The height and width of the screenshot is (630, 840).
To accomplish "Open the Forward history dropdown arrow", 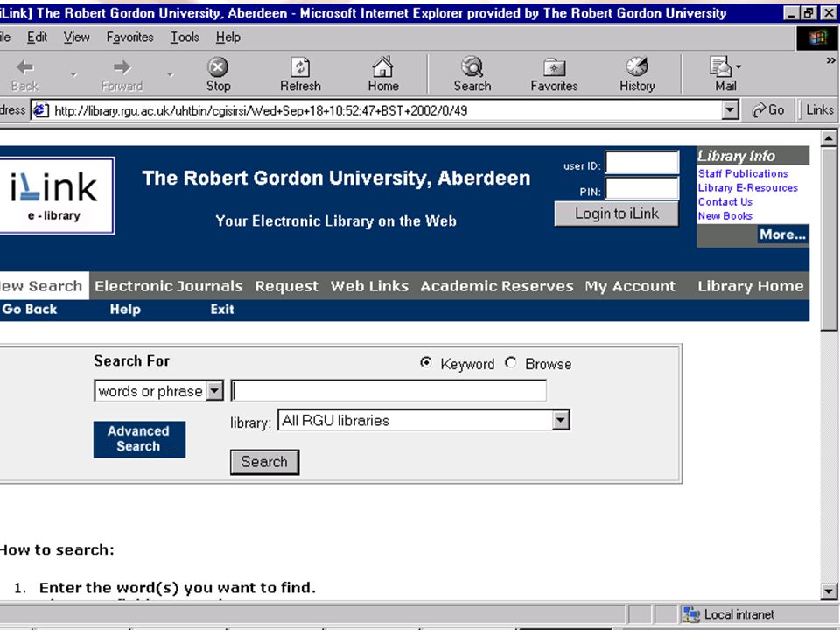I will tap(171, 75).
